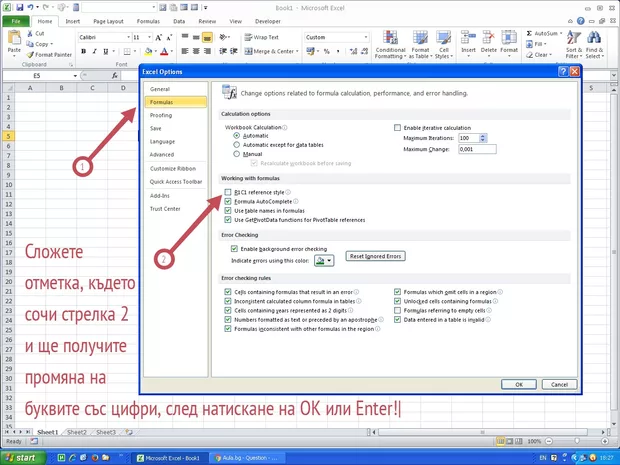Screen dimensions: 620x465
Task: Open the Font size dropdown
Action: tap(149, 37)
